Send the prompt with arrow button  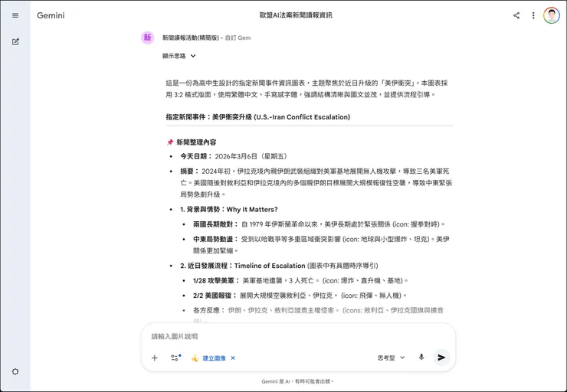tap(441, 358)
